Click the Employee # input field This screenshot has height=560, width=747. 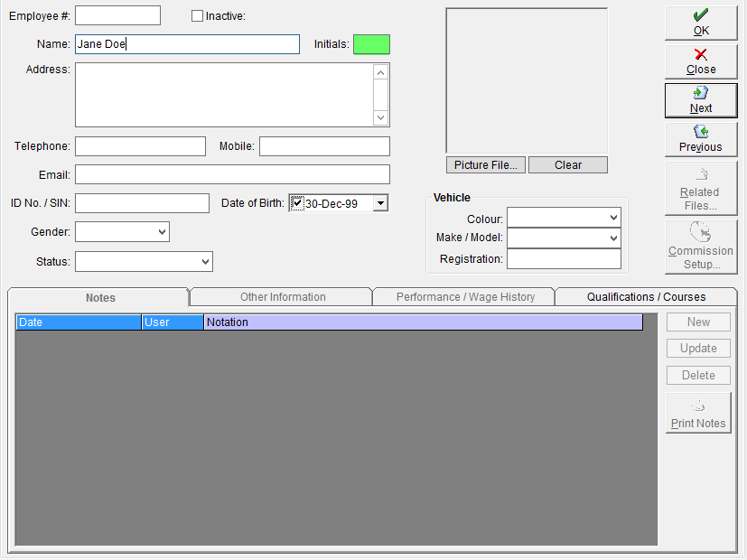coord(117,15)
